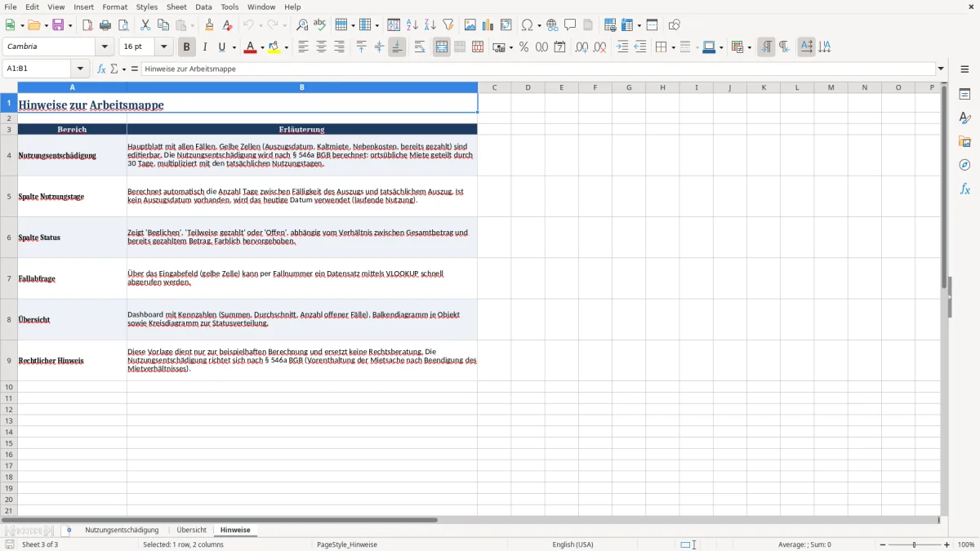Click the Insert Hyperlink icon
Image resolution: width=980 pixels, height=551 pixels.
coord(552,25)
